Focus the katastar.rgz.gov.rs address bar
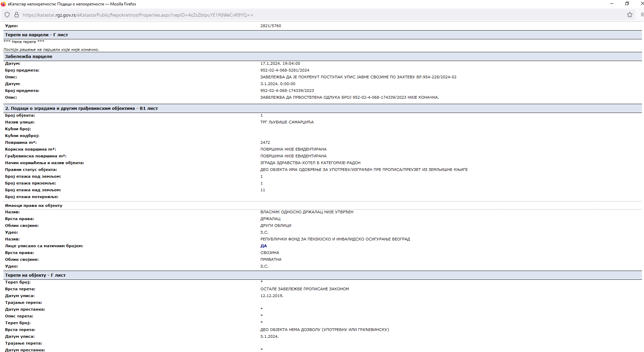Image resolution: width=644 pixels, height=352 pixels. 138,15
